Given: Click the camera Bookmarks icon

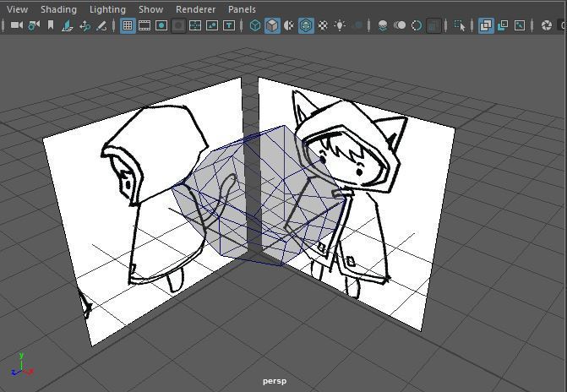Looking at the screenshot, I should pos(51,25).
